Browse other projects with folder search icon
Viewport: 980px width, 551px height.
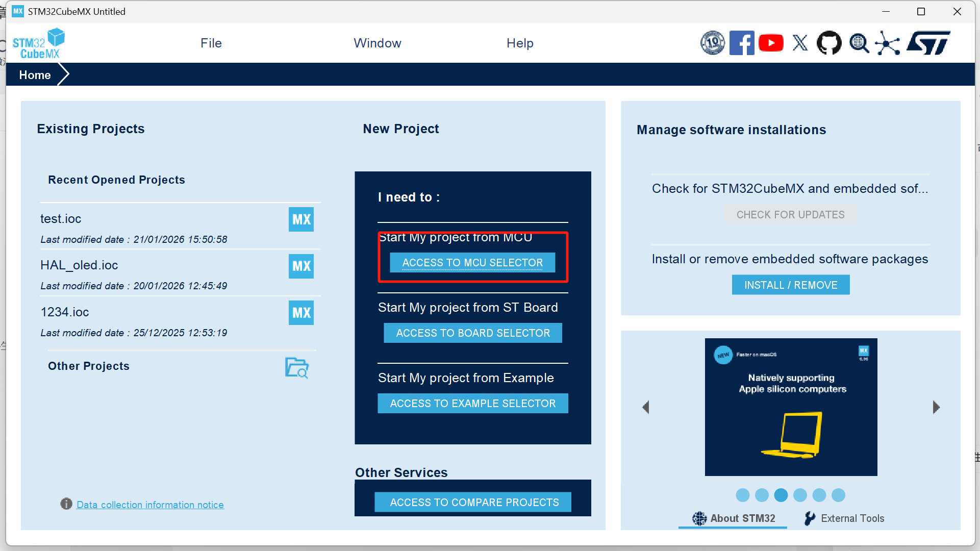click(296, 367)
